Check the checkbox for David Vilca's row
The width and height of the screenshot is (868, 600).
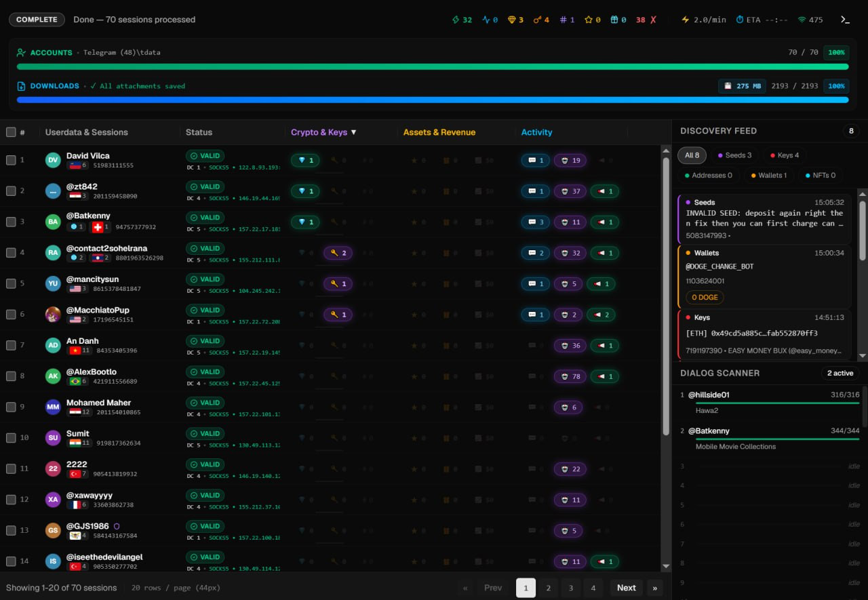click(x=11, y=160)
